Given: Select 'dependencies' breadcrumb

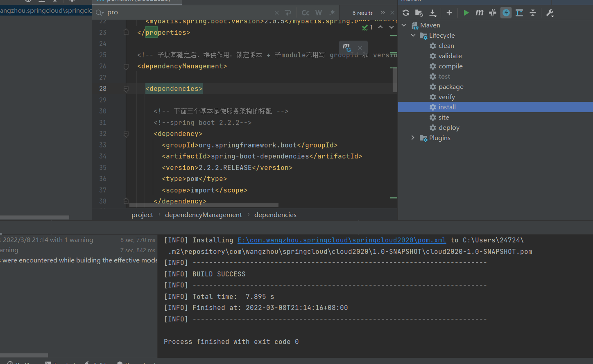Looking at the screenshot, I should [275, 215].
